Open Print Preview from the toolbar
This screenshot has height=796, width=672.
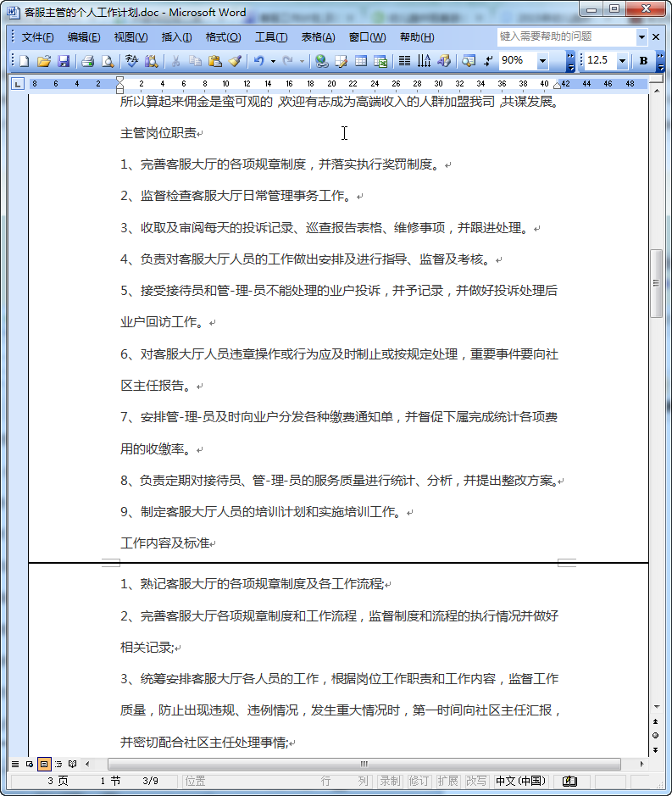108,61
